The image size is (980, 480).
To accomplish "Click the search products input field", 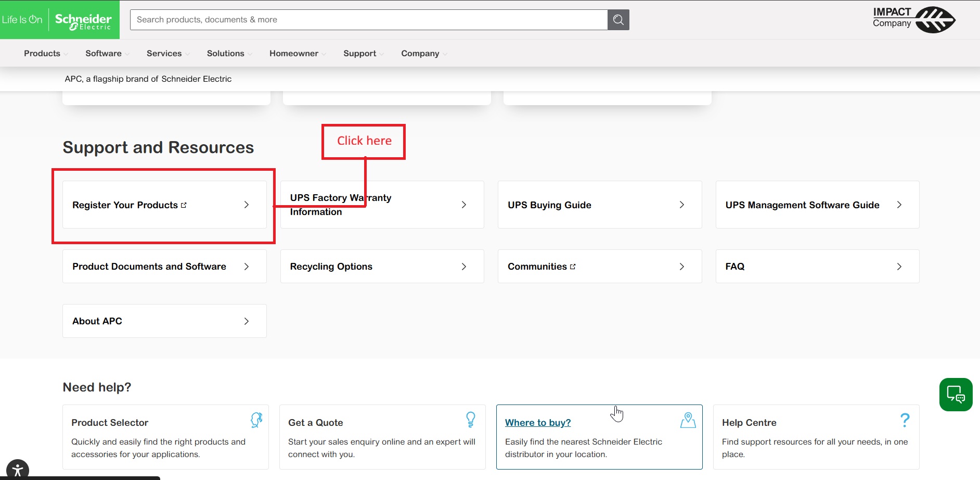I will (369, 20).
